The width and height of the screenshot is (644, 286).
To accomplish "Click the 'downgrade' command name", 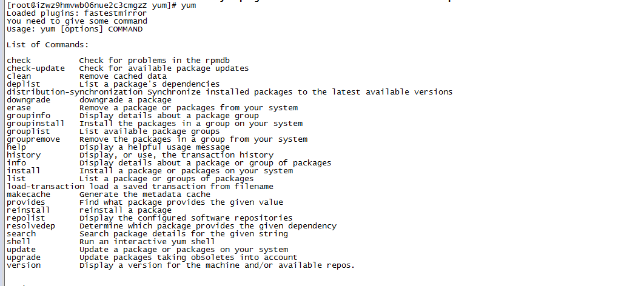I will [29, 100].
